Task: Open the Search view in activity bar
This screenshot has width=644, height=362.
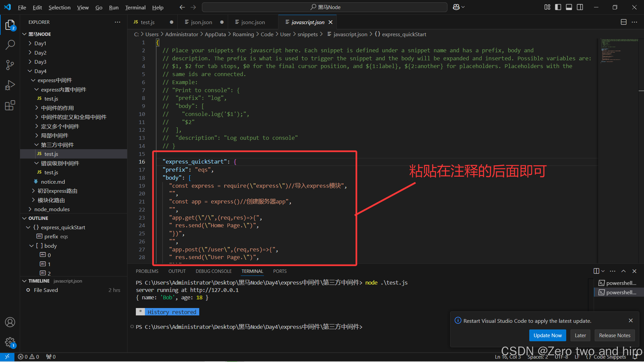Action: (10, 45)
